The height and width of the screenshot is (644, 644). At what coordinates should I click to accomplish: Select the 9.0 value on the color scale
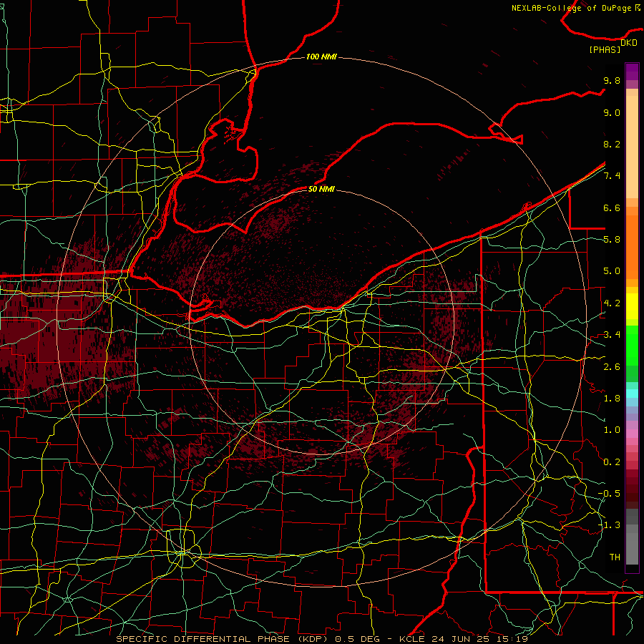coord(612,112)
